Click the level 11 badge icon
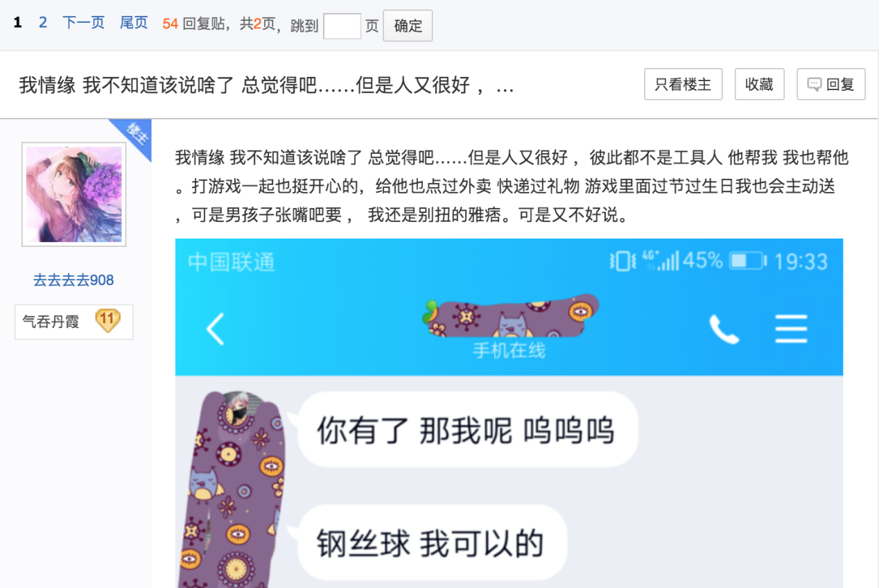 (x=107, y=321)
